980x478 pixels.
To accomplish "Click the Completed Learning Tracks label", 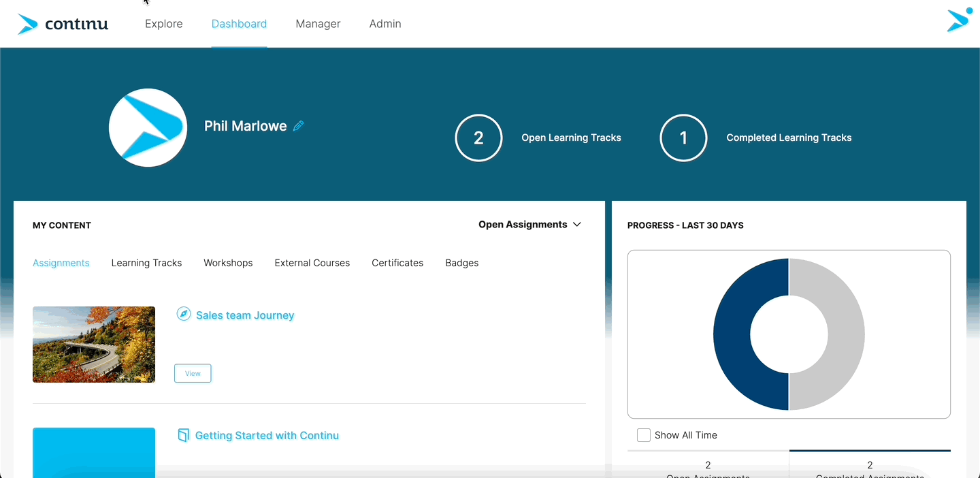I will click(789, 138).
